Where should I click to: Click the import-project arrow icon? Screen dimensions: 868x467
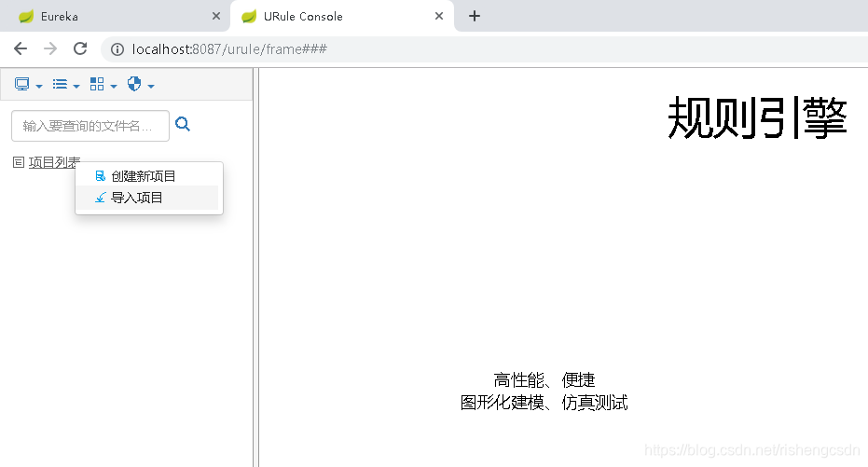tap(100, 198)
